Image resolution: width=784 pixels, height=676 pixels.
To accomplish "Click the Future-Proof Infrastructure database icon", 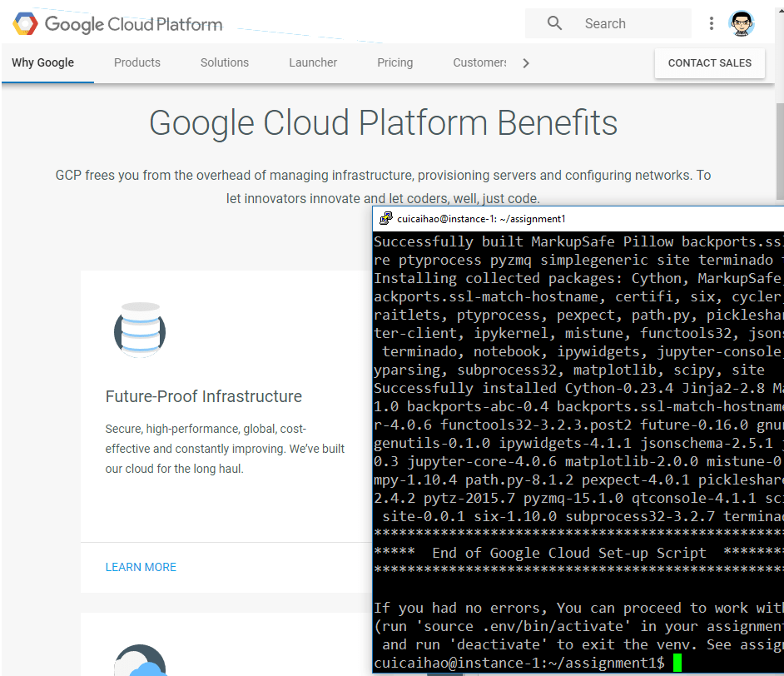I will [x=139, y=330].
